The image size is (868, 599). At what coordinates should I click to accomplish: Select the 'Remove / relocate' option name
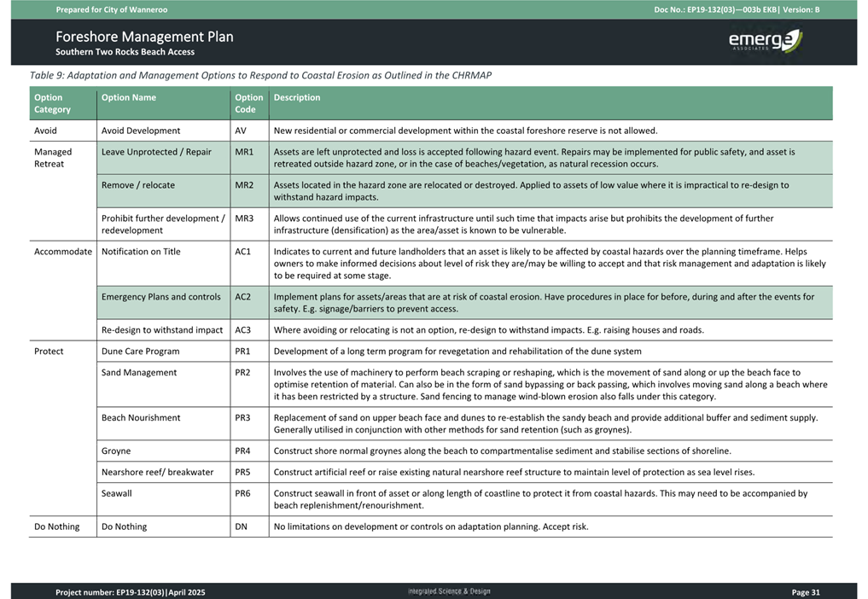coord(138,185)
